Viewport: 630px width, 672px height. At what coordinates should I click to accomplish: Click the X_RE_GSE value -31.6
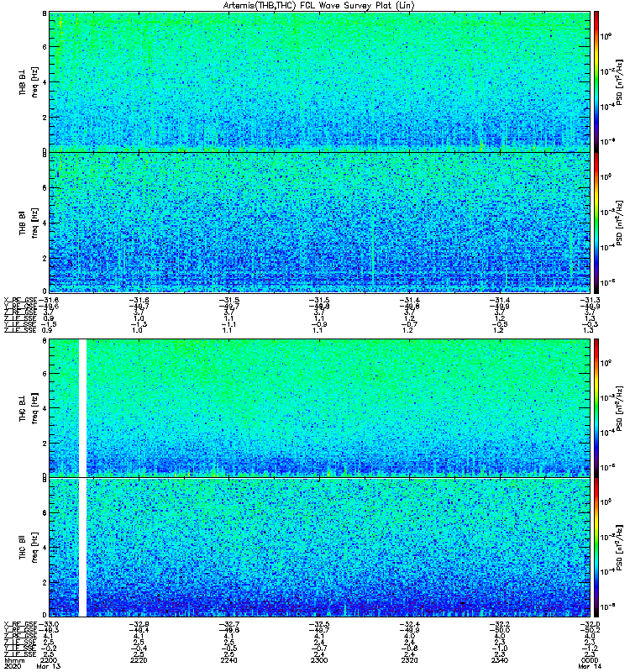[139, 300]
